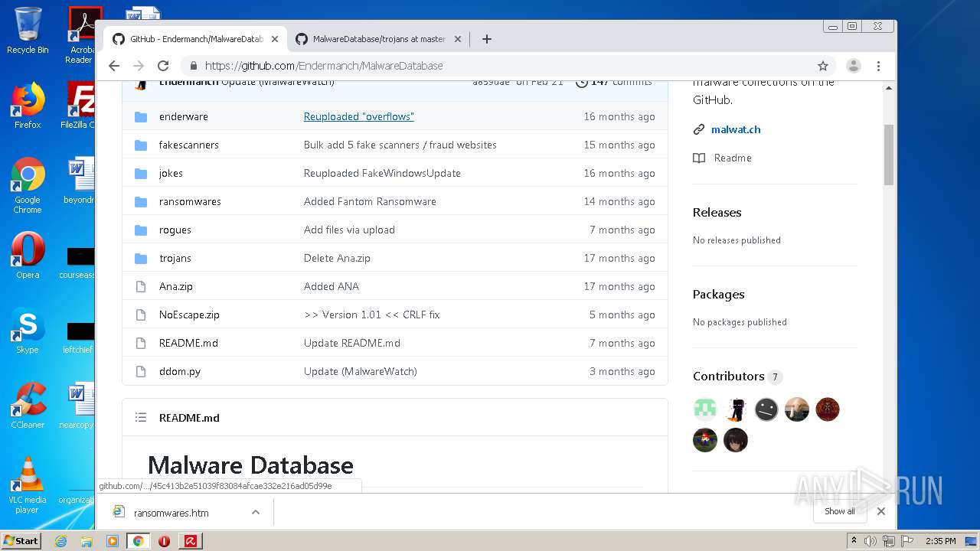This screenshot has height=551, width=980.
Task: Open the ransomwares folder
Action: coord(190,201)
